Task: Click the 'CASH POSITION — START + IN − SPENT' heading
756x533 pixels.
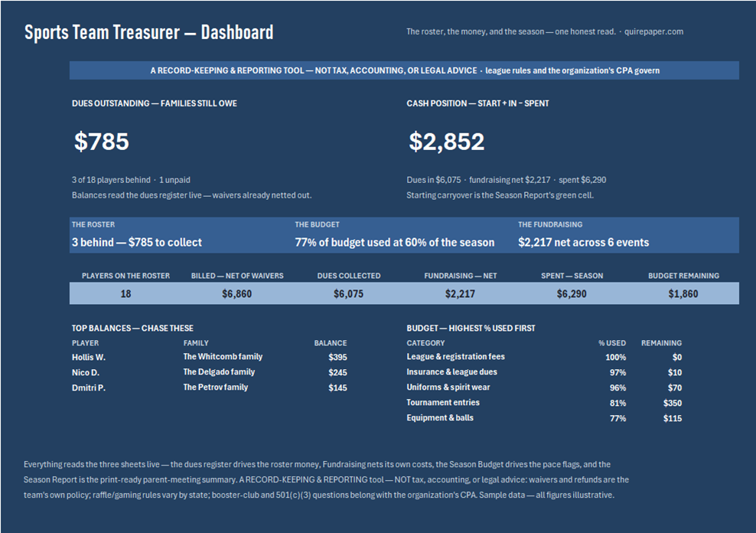Action: point(477,103)
